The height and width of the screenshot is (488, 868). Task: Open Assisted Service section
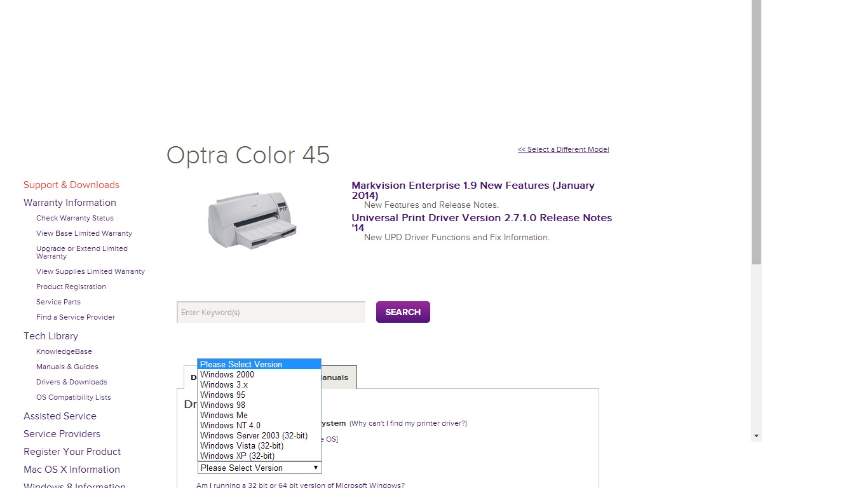click(x=60, y=416)
